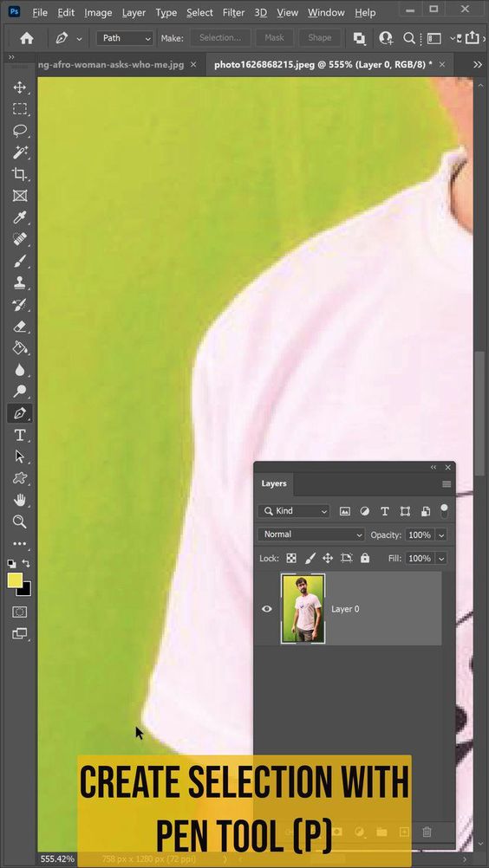The width and height of the screenshot is (489, 868).
Task: Select the Blur tool
Action: click(20, 370)
